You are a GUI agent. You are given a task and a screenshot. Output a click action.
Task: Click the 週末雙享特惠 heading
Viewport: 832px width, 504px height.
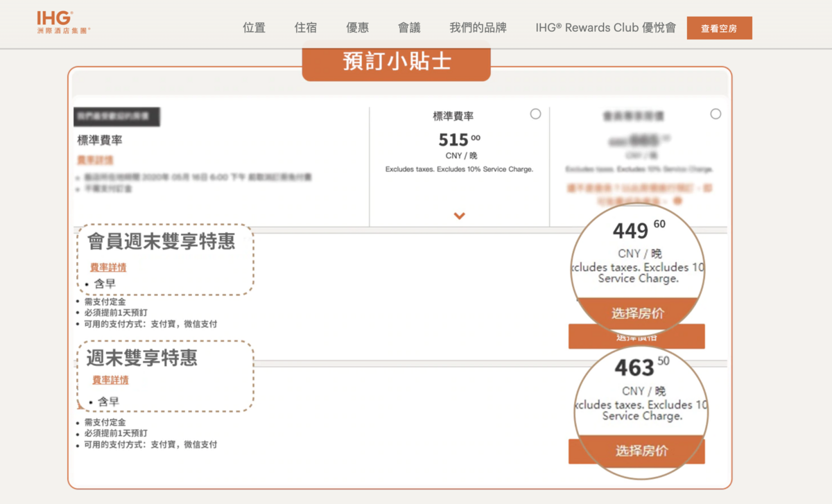click(142, 358)
